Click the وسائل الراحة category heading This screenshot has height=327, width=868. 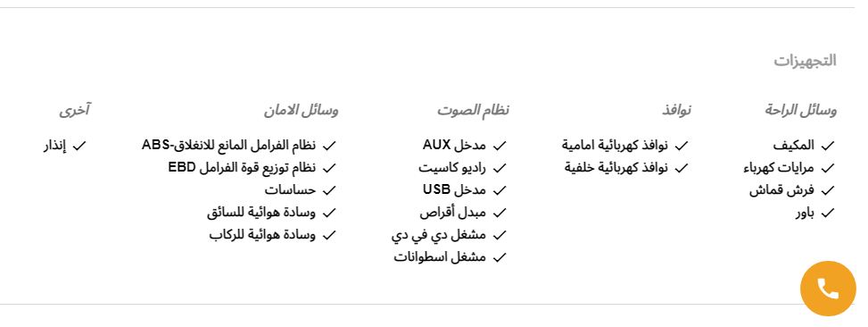801,110
